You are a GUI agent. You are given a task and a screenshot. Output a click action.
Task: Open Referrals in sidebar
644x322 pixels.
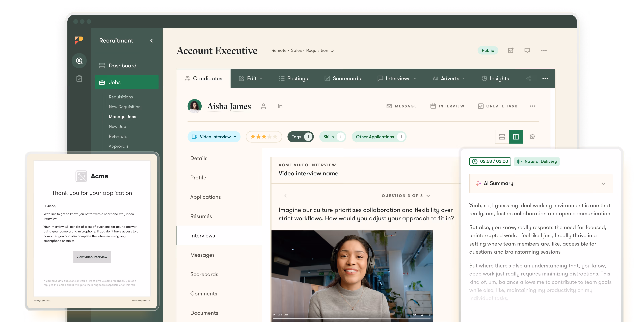pyautogui.click(x=118, y=136)
